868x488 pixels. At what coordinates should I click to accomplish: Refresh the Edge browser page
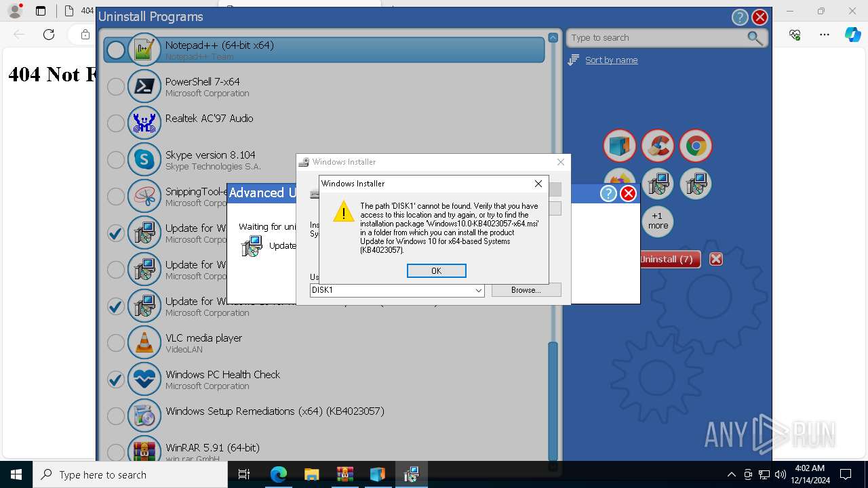pos(49,35)
